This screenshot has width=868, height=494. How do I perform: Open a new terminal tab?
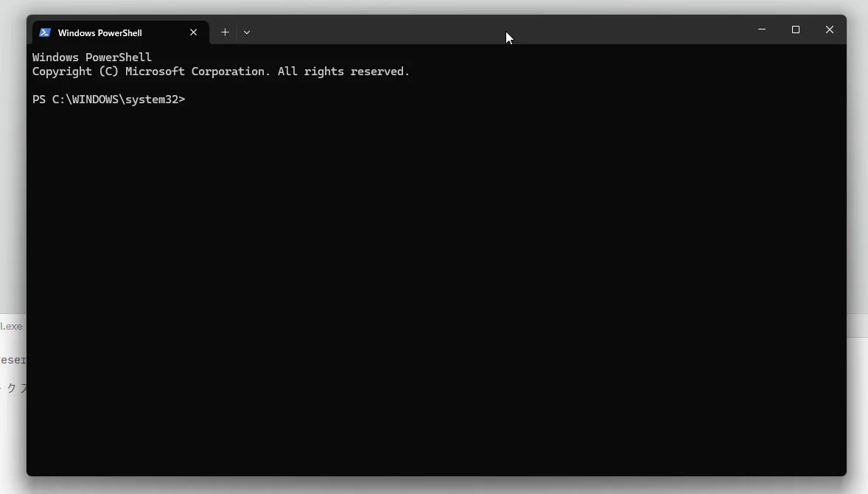[225, 32]
